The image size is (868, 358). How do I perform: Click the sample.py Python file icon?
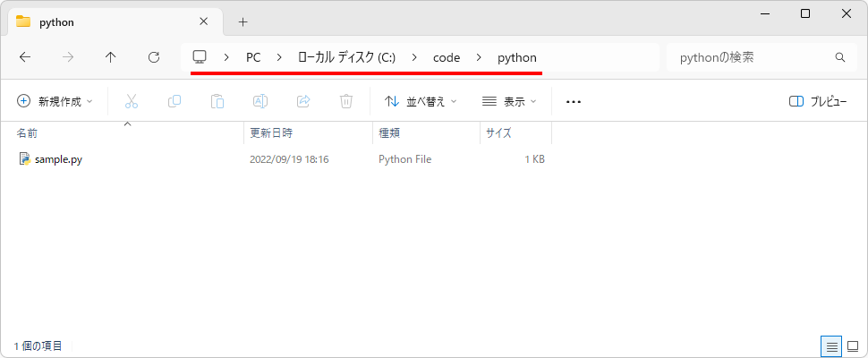(x=24, y=159)
